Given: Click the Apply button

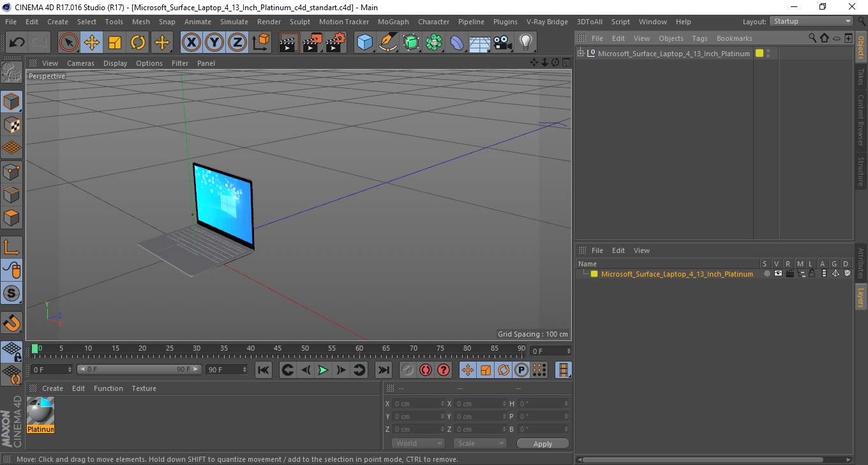Looking at the screenshot, I should click(542, 443).
